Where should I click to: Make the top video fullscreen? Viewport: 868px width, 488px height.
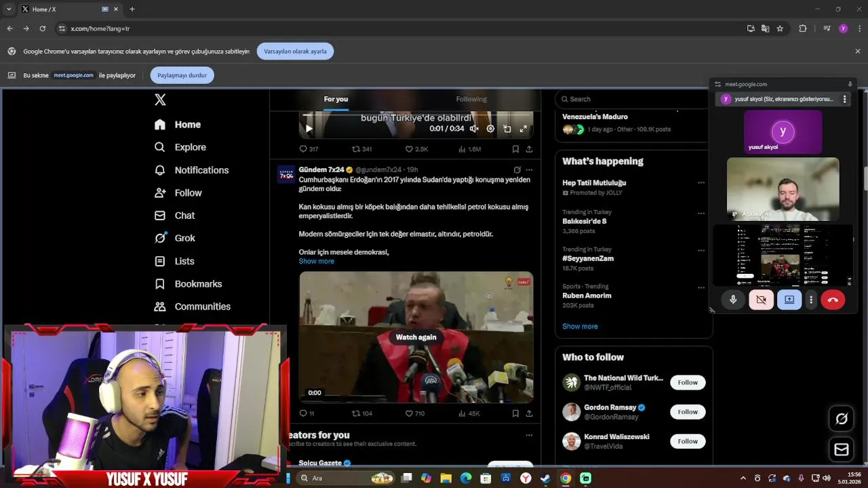point(523,129)
